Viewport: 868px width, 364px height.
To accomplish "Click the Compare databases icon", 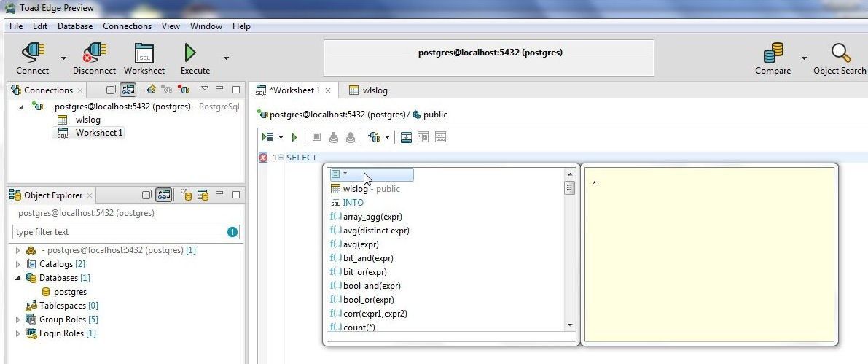I will pos(773,53).
